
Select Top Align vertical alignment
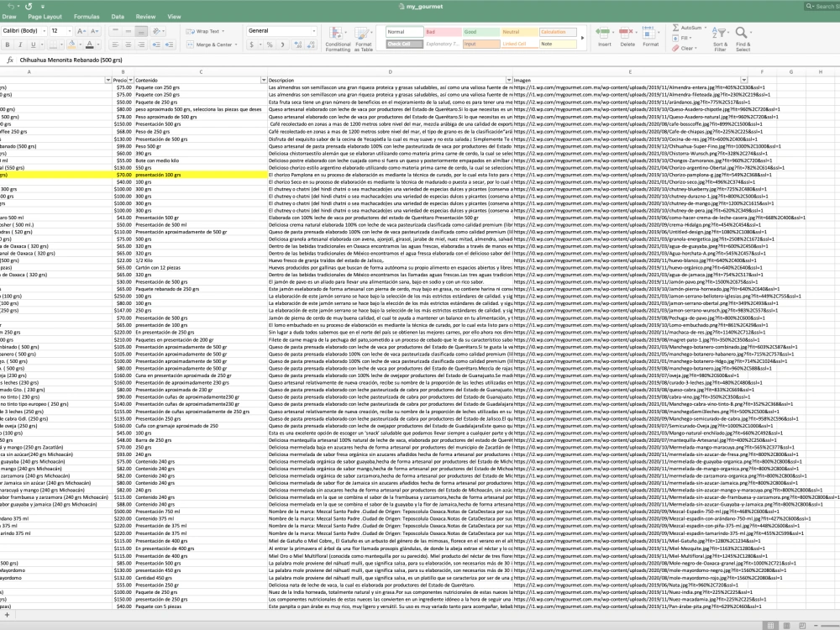114,31
